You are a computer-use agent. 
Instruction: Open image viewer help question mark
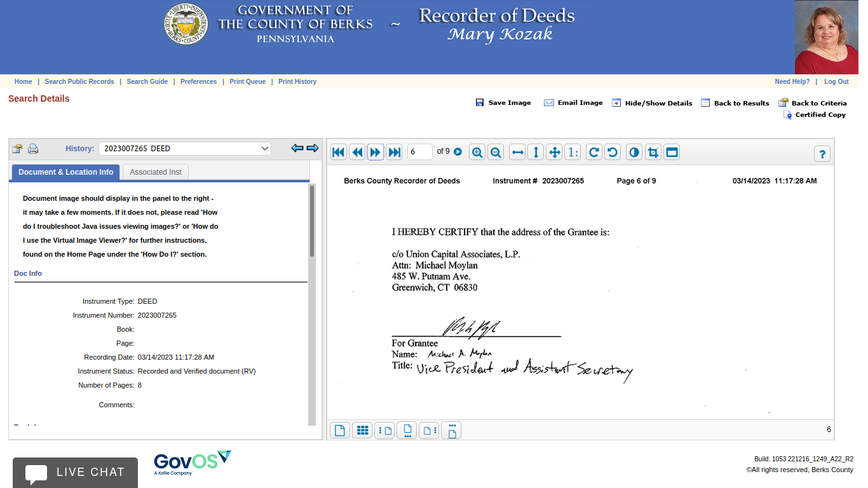click(x=822, y=154)
